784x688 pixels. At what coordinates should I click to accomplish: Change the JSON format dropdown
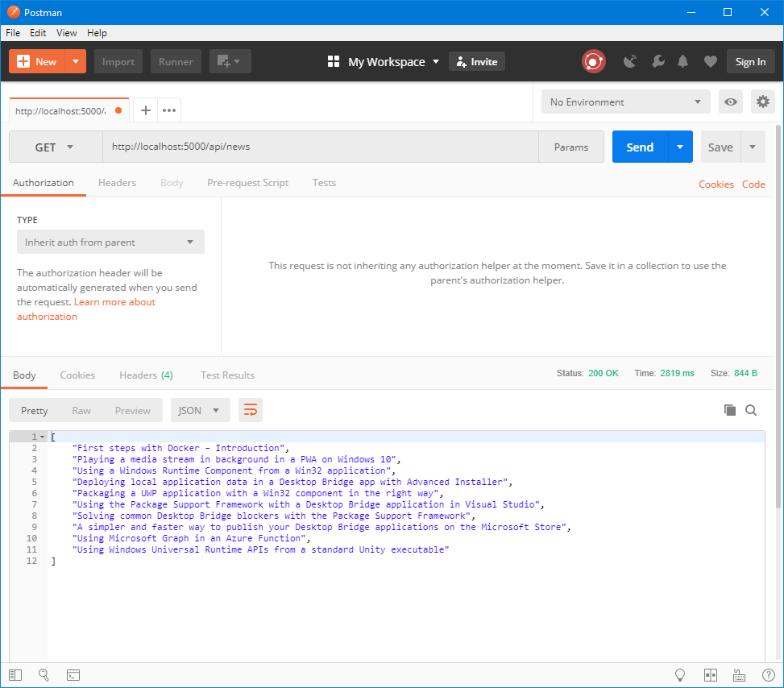pyautogui.click(x=200, y=411)
